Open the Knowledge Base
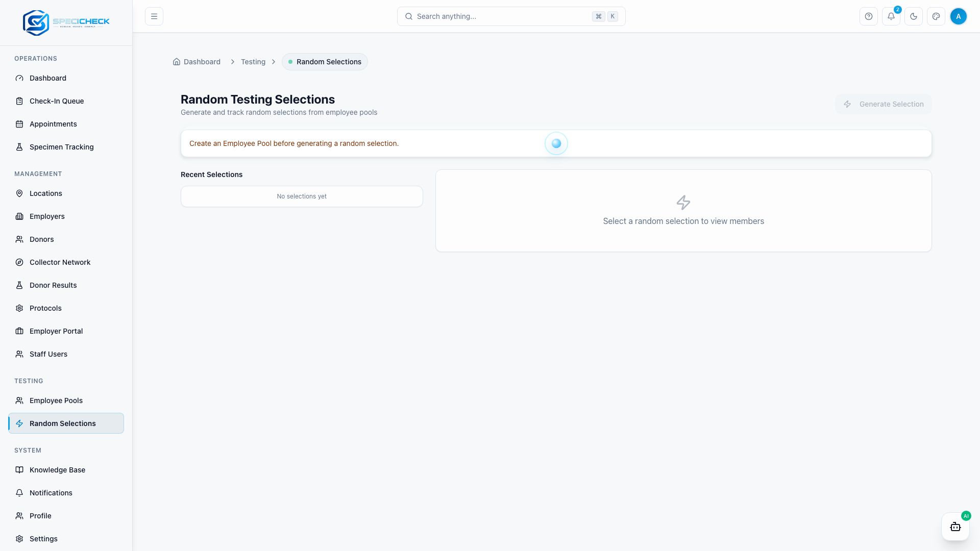Image resolution: width=980 pixels, height=551 pixels. 66,470
